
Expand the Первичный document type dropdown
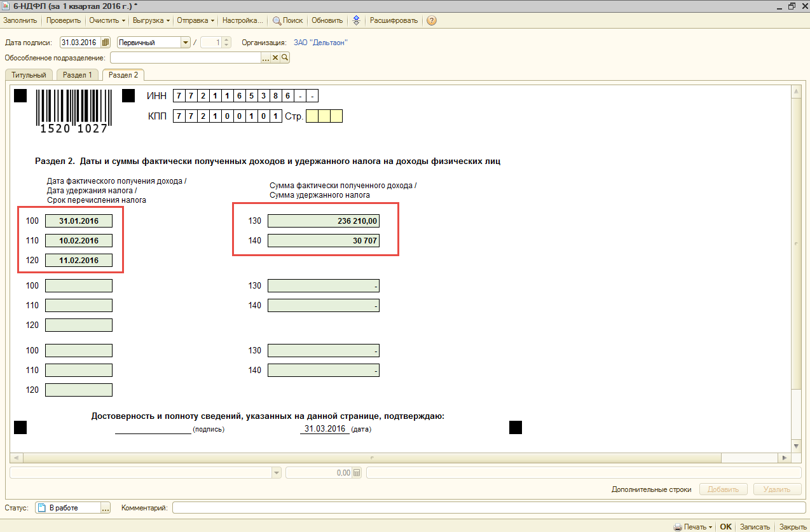[186, 43]
